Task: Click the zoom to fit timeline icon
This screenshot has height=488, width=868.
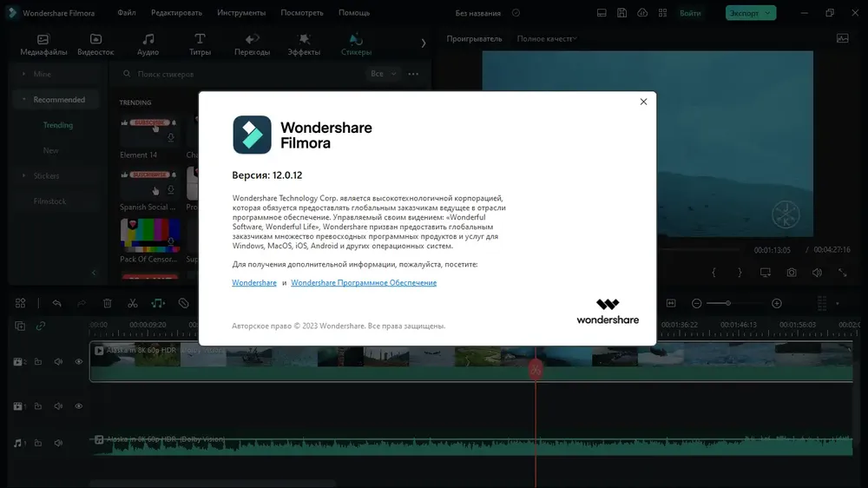Action: pyautogui.click(x=671, y=303)
